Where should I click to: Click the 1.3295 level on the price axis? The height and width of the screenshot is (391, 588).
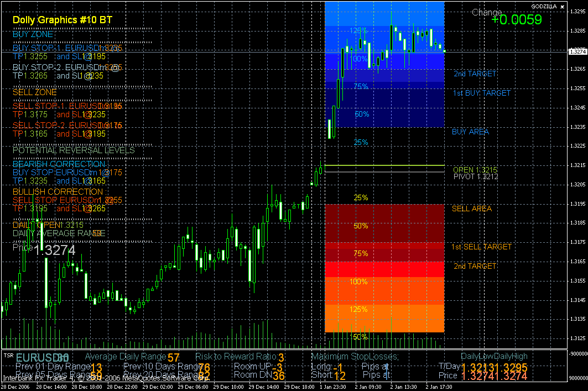578,12
